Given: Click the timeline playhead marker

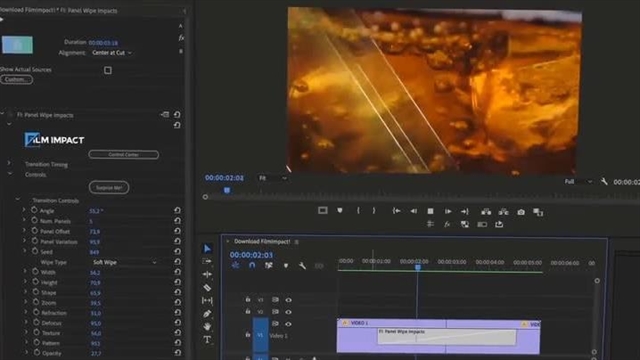Looking at the screenshot, I should 418,267.
